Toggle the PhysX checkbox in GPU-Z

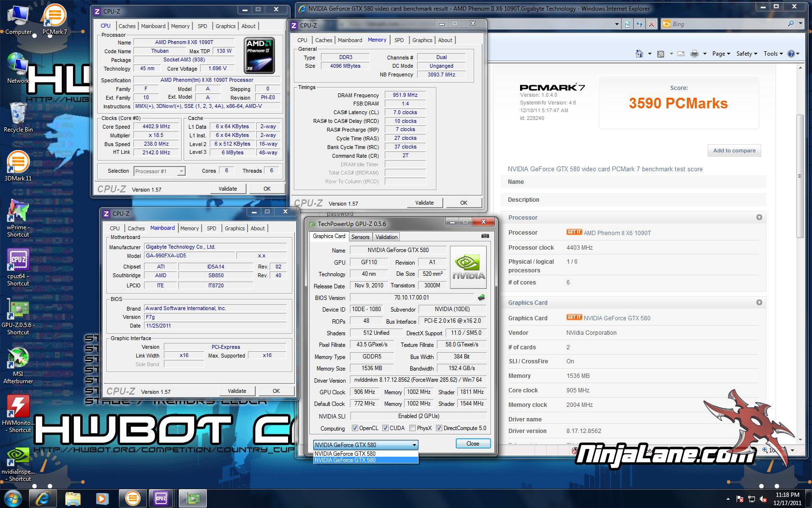(412, 428)
